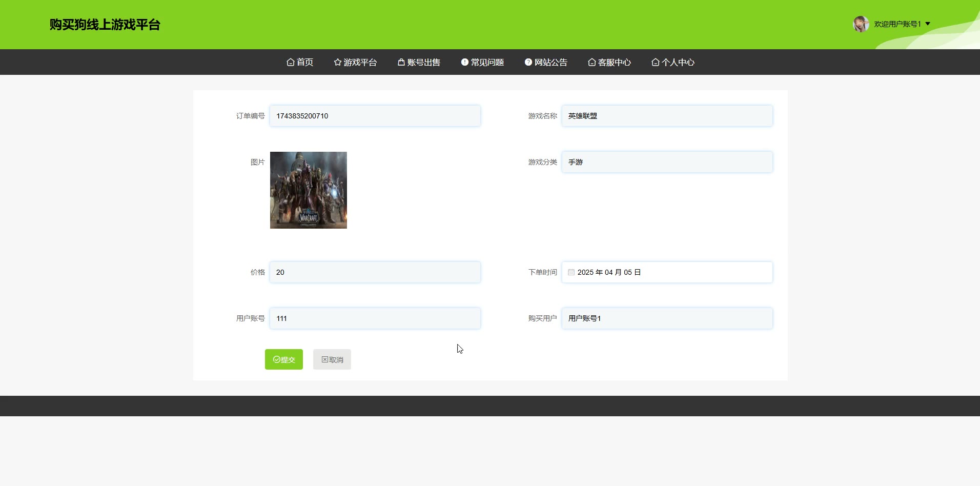Click the 购买狗线上游戏平台 site title
Image resolution: width=980 pixels, height=486 pixels.
pos(105,25)
